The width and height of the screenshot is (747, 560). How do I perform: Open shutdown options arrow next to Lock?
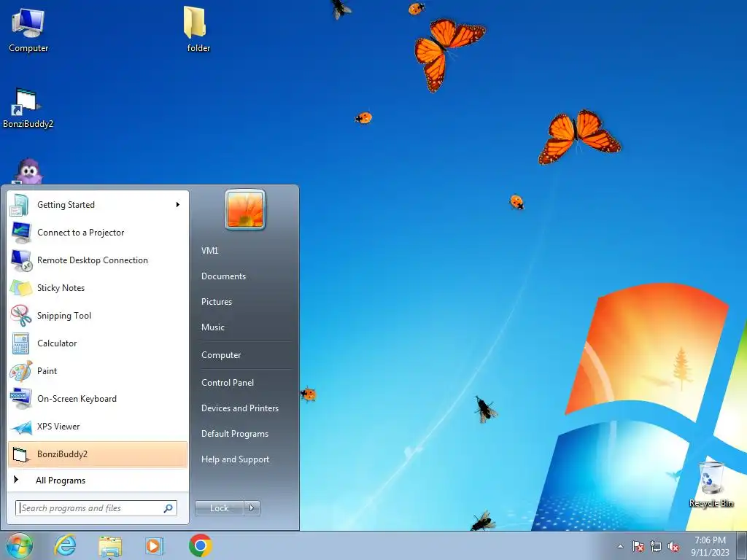click(x=252, y=508)
